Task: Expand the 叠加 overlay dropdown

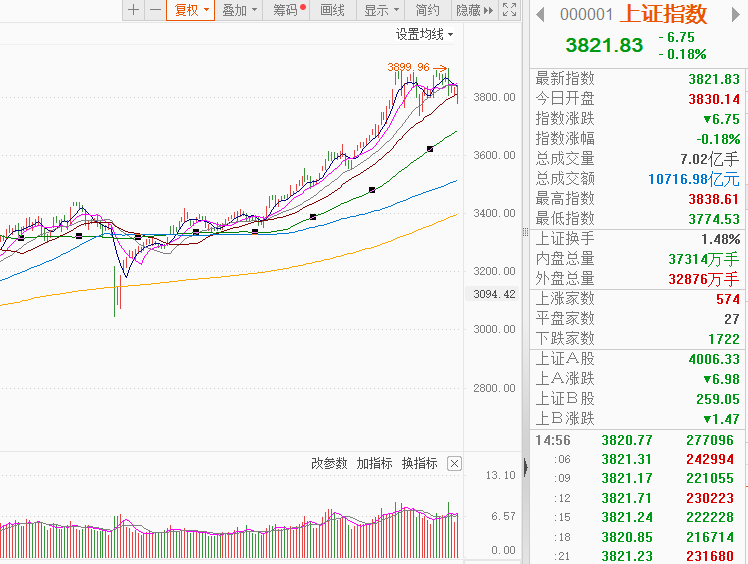Action: [239, 10]
